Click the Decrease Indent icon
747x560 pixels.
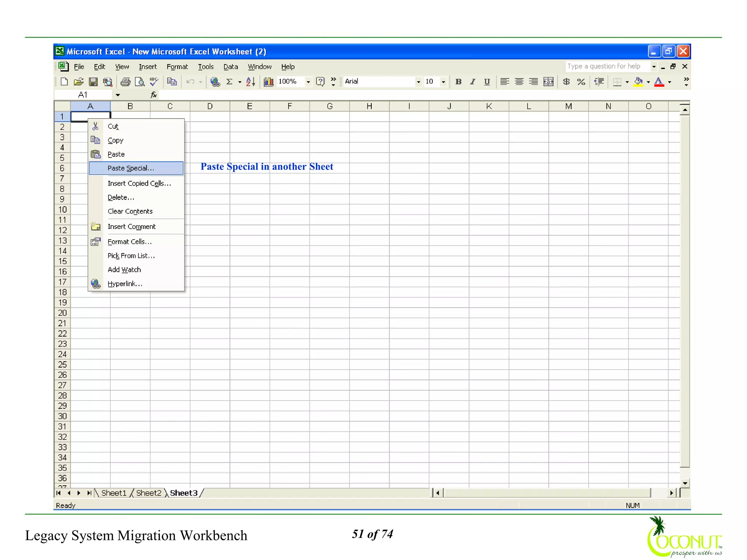(x=599, y=82)
